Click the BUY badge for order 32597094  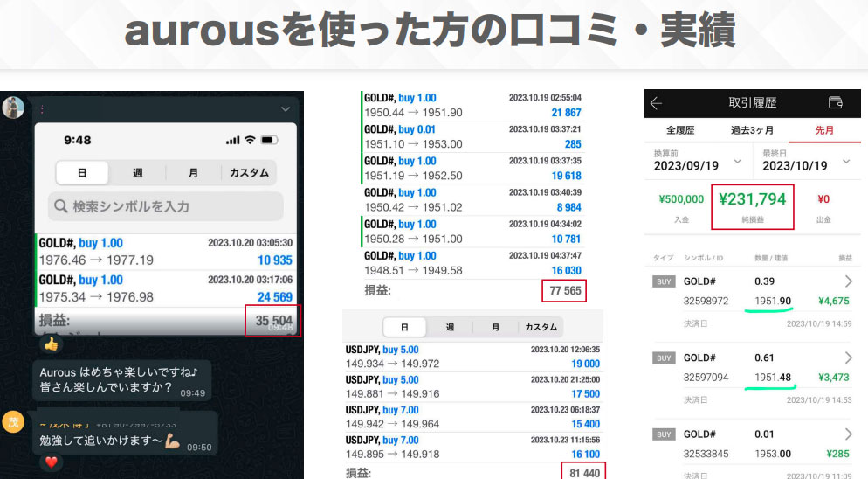click(664, 358)
